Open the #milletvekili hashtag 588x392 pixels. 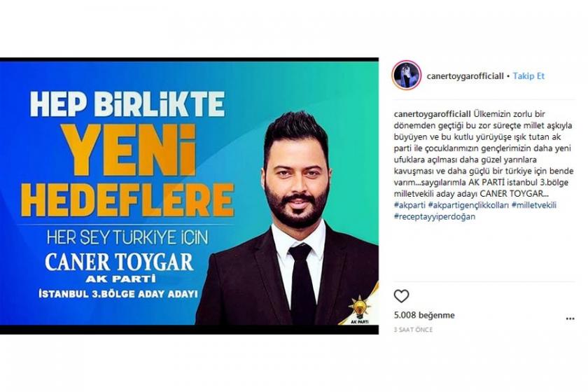click(x=534, y=205)
